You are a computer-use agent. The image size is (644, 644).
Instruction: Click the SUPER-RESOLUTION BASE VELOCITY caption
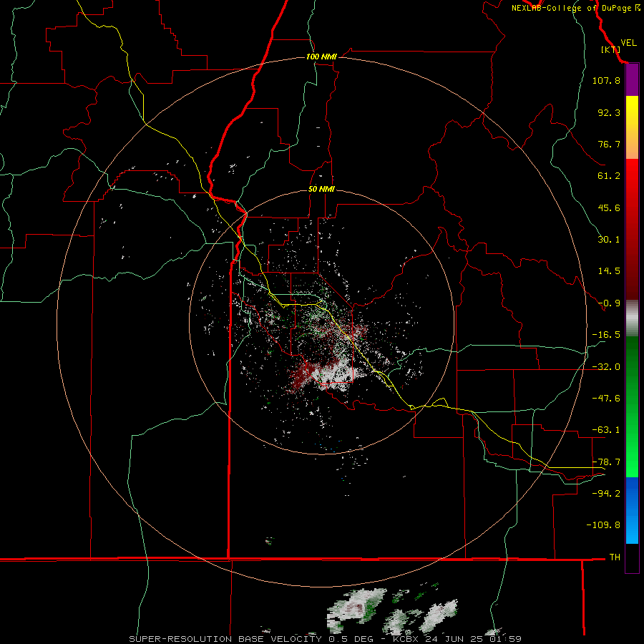tap(227, 639)
